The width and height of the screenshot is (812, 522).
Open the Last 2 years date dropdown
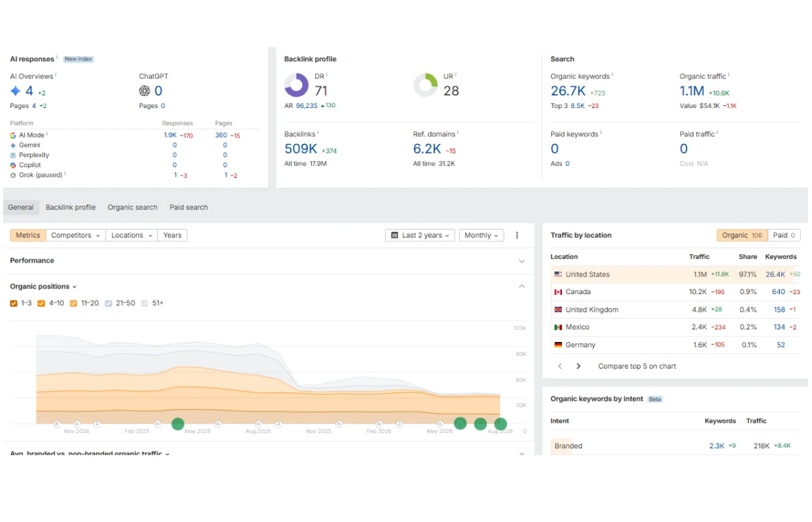coord(421,235)
